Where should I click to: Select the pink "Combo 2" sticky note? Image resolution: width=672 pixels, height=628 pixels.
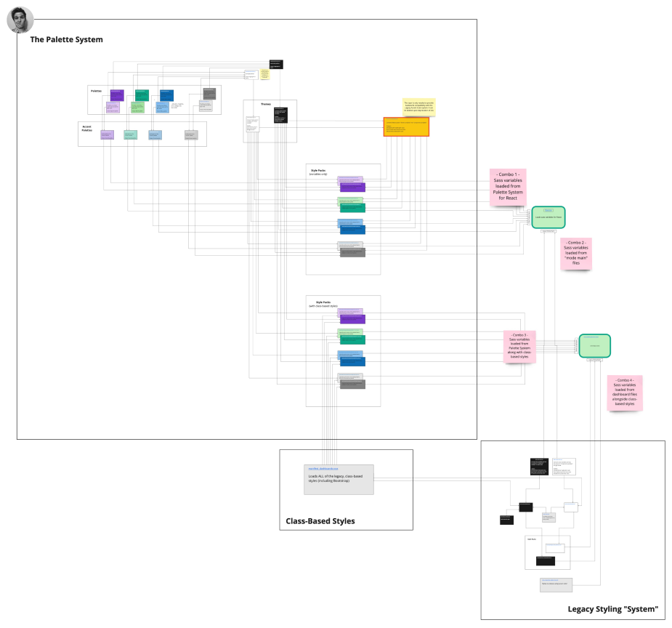576,254
